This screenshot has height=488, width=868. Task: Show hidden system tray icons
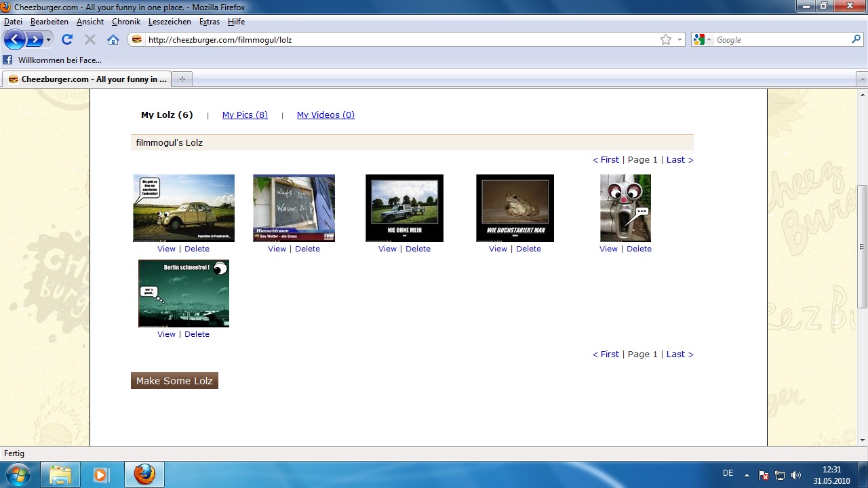tap(747, 474)
